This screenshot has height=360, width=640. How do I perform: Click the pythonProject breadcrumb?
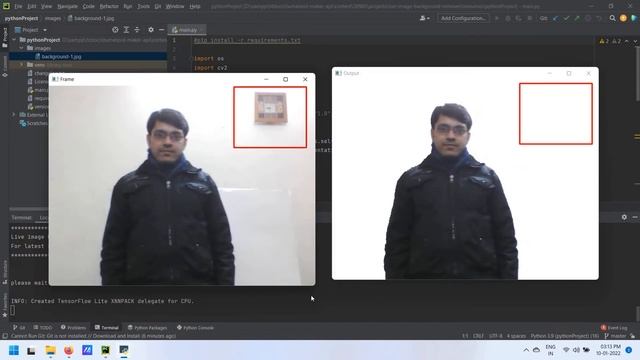click(21, 18)
